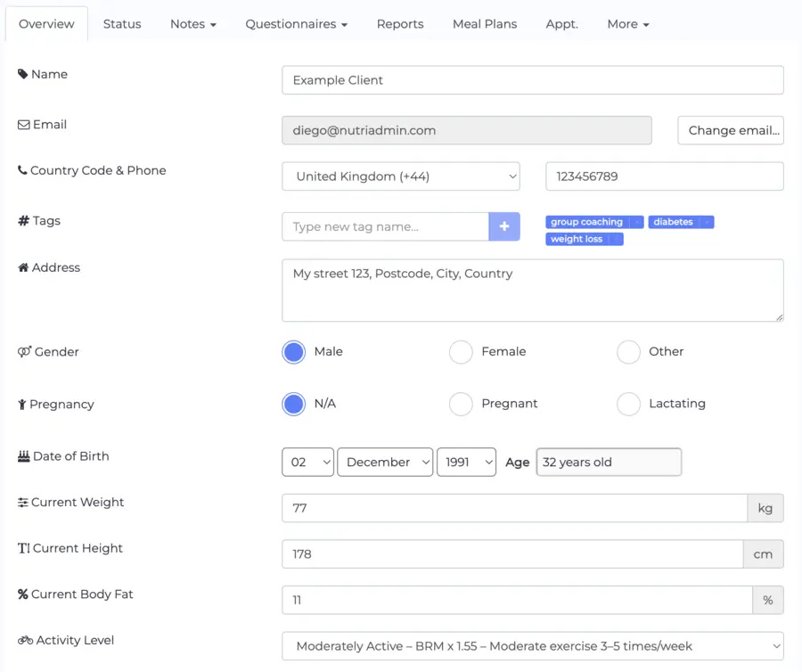Screen dimensions: 802x672
Task: Click the Change email button
Action: 731,130
